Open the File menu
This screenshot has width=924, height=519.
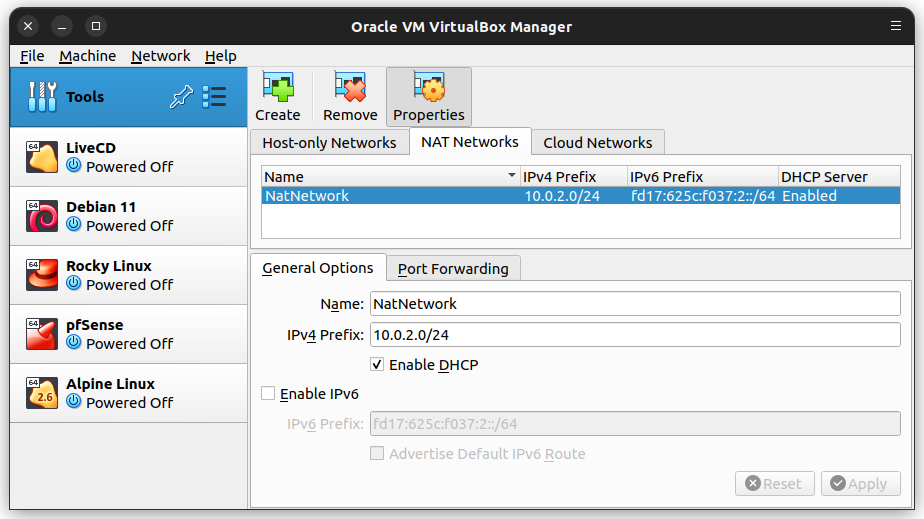pyautogui.click(x=32, y=56)
